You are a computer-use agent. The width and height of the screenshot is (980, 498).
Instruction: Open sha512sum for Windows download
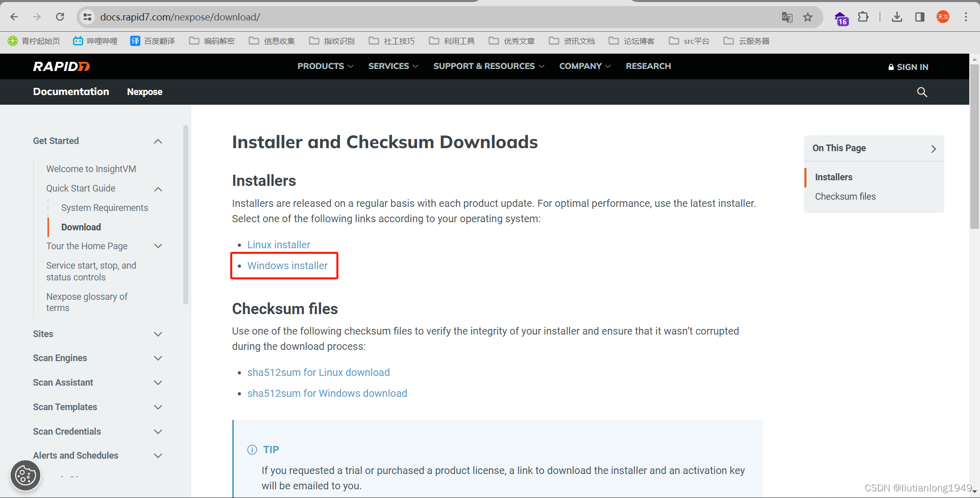pyautogui.click(x=327, y=393)
